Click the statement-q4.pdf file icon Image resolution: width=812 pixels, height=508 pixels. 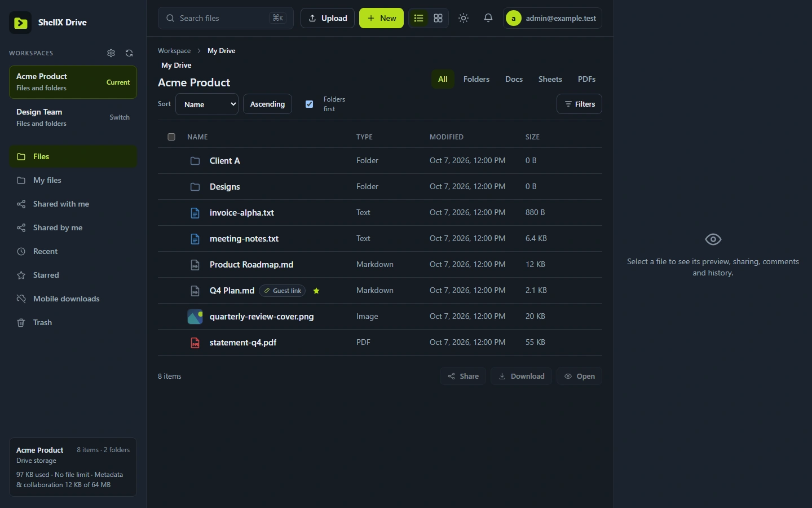(x=195, y=343)
